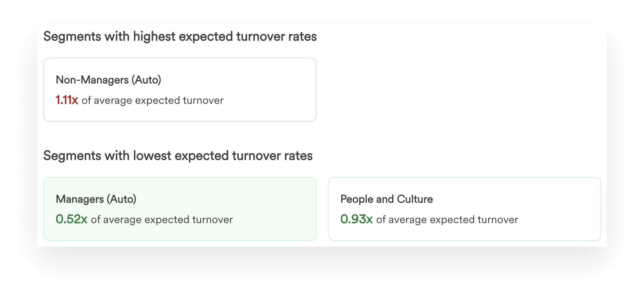
Task: Click "(Auto)" in the Managers card title
Action: [x=122, y=199]
